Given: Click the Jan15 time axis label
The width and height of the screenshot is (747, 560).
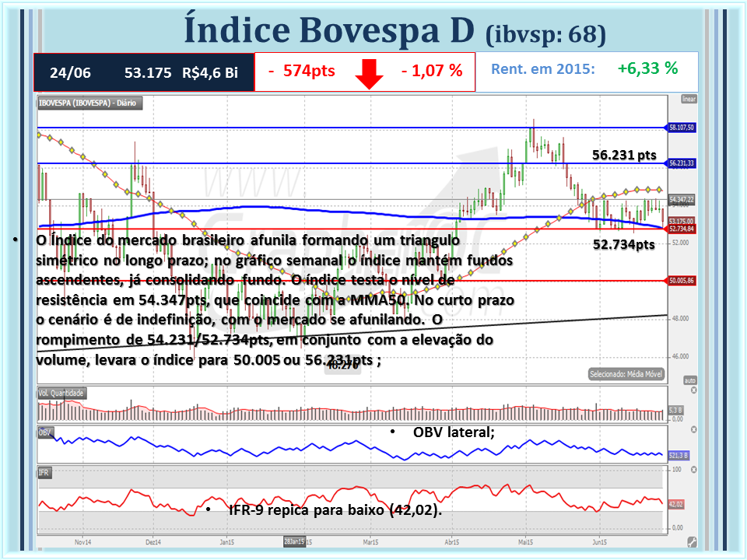Looking at the screenshot, I should (226, 542).
